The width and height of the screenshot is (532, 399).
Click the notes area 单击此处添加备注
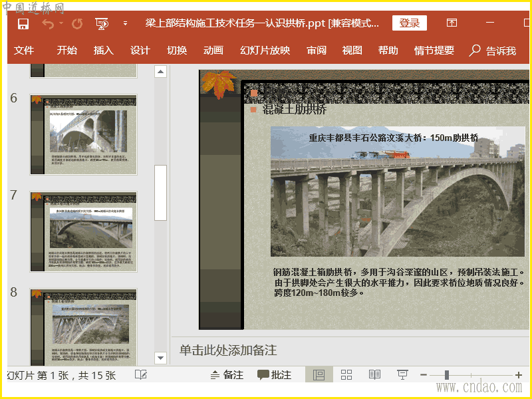pos(228,350)
